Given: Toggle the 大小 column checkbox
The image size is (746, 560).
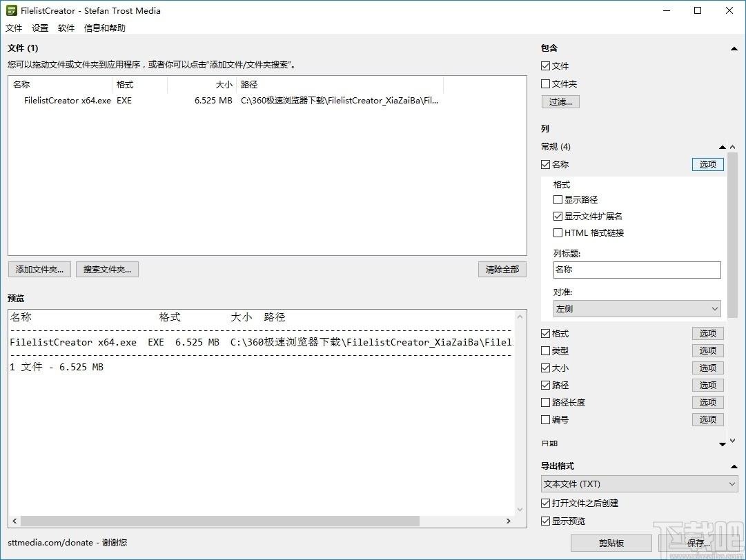Looking at the screenshot, I should coord(546,368).
